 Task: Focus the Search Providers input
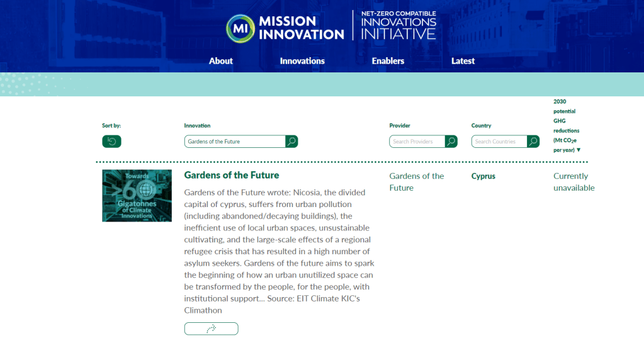(417, 142)
